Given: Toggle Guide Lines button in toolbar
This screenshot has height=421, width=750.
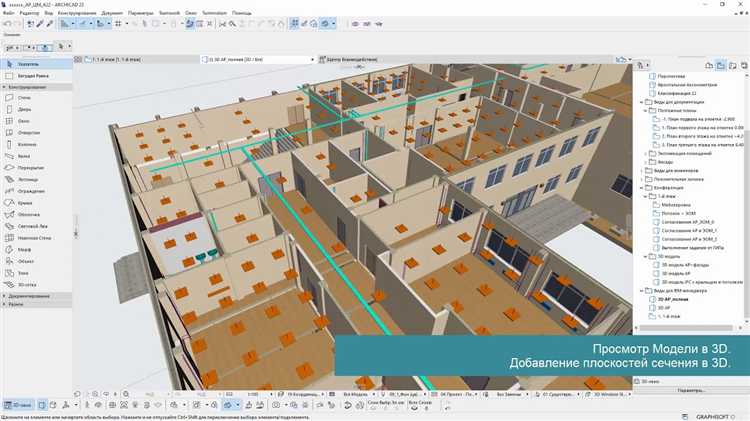Looking at the screenshot, I should click(65, 23).
